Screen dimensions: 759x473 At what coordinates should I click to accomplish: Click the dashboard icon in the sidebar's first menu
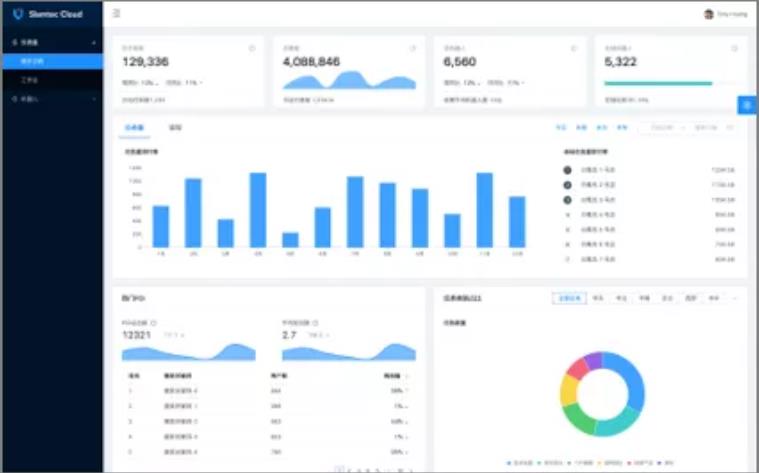[15, 43]
